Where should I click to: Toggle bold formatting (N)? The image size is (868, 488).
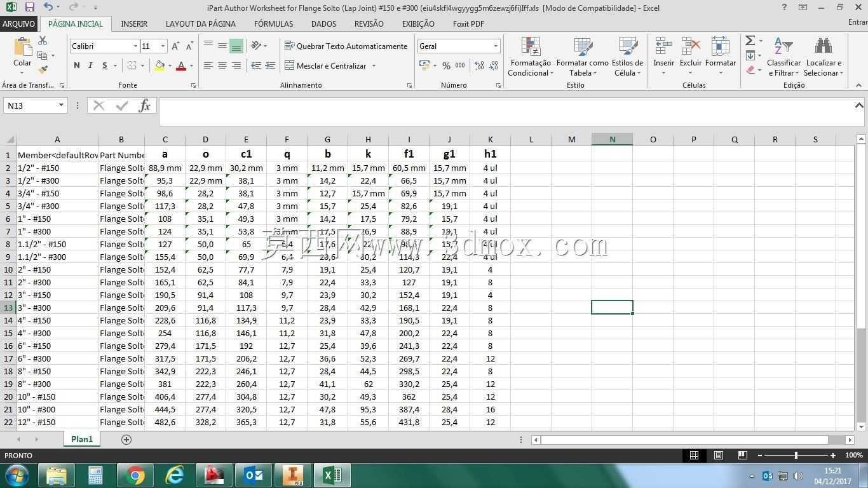[77, 65]
